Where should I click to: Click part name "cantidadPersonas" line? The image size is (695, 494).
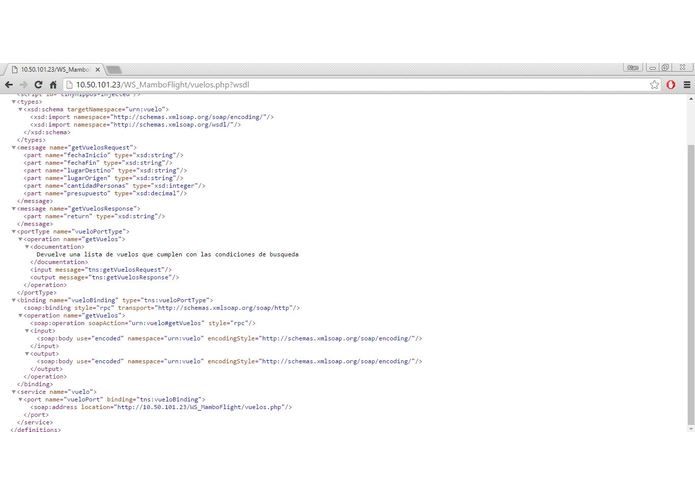point(114,186)
